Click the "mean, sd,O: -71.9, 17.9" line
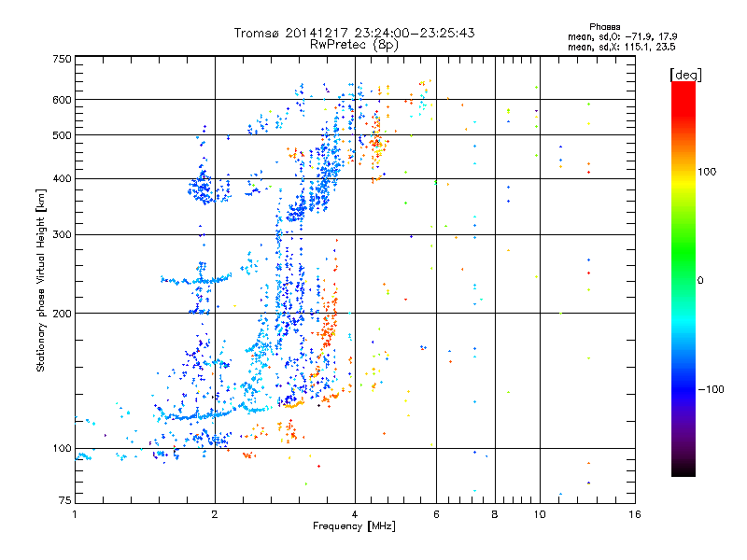Screen dimensions: 747x560 (x=622, y=36)
